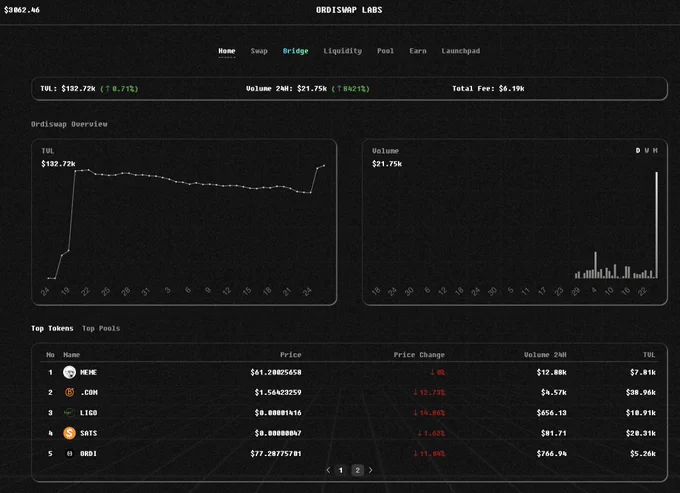Click ORDI price $77.28775701
Image resolution: width=680 pixels, height=493 pixels.
(x=276, y=453)
